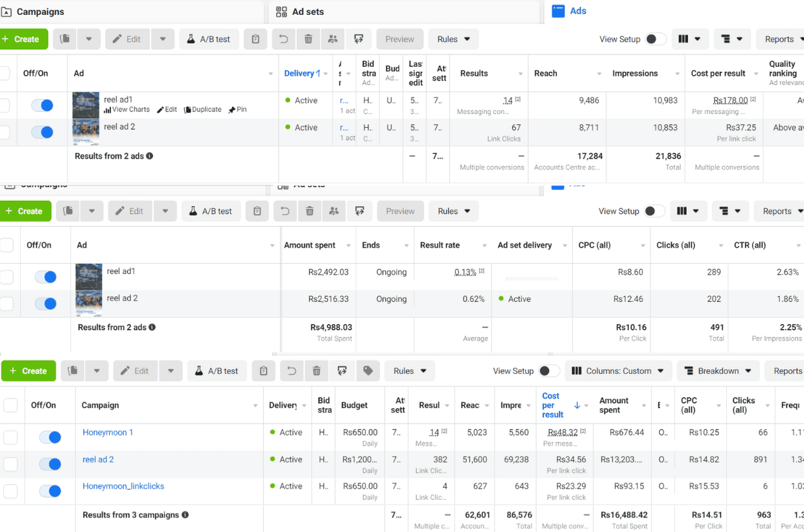Click undo icon in the middle Amount spent toolbar
This screenshot has width=804, height=532.
[285, 211]
